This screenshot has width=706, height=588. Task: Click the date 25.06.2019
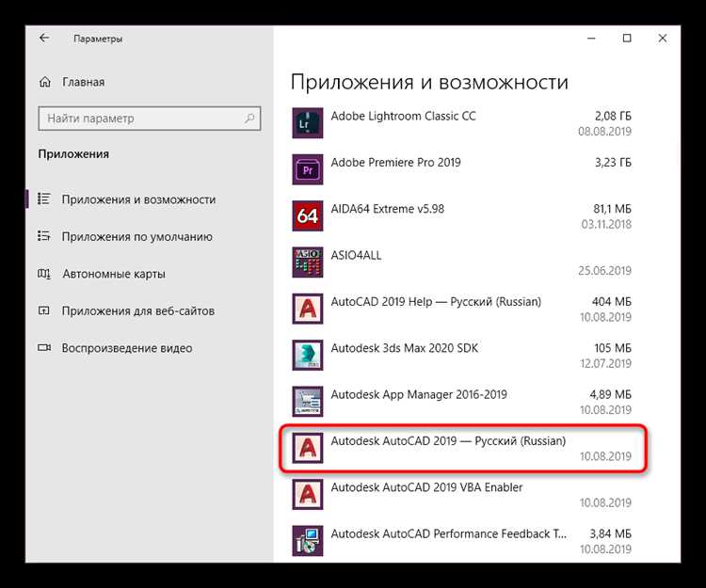[604, 270]
